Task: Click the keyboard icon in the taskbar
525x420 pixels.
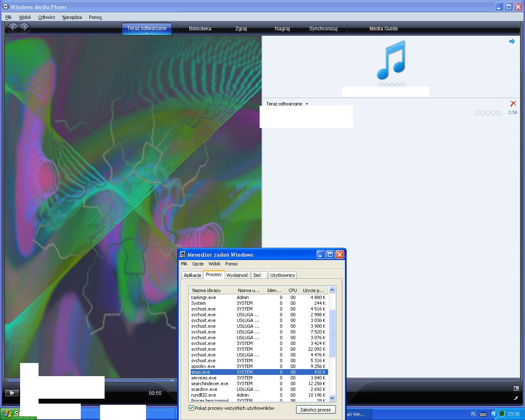Action: tap(483, 414)
